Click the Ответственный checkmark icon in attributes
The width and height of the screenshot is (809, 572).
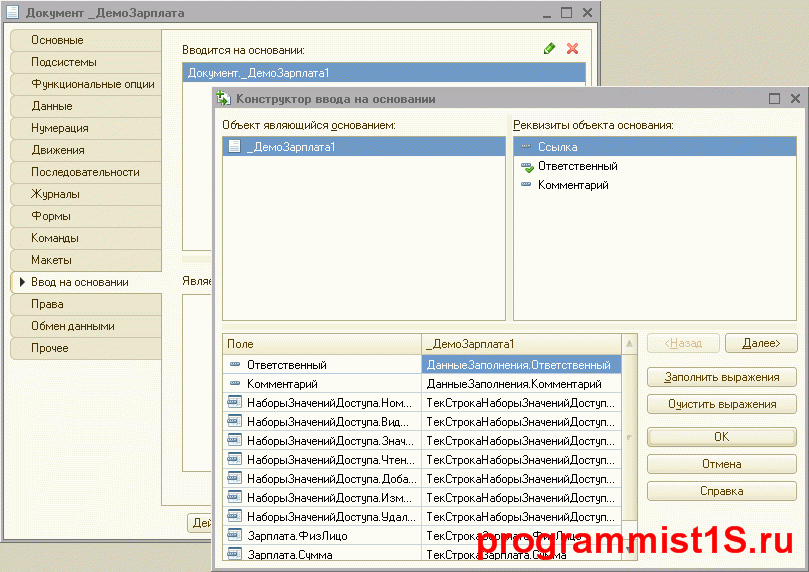click(526, 166)
